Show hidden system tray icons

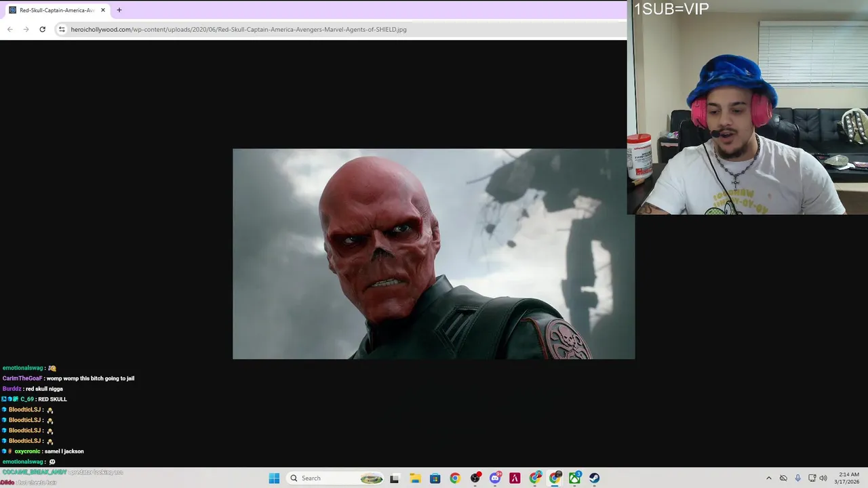[768, 478]
